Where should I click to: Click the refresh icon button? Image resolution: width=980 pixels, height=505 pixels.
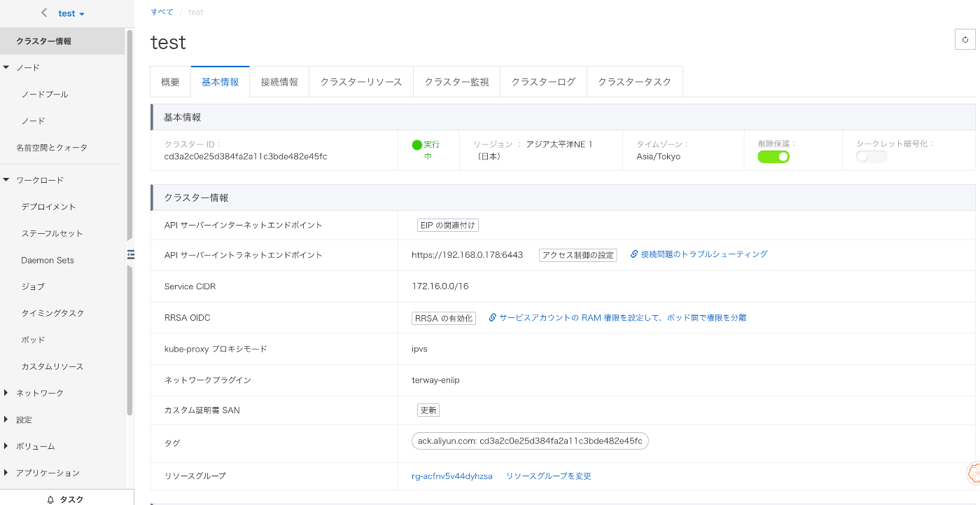coord(965,39)
